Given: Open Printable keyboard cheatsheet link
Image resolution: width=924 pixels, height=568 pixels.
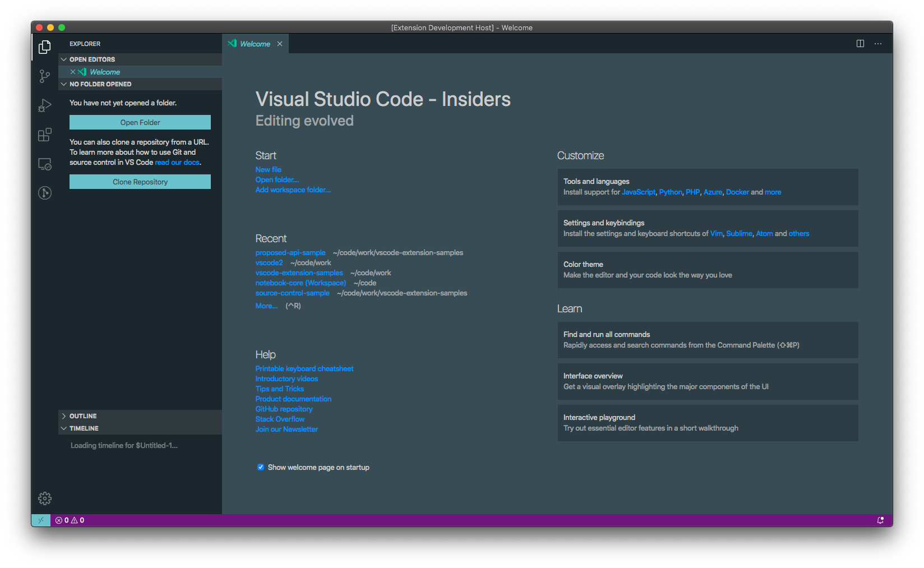Looking at the screenshot, I should tap(304, 369).
